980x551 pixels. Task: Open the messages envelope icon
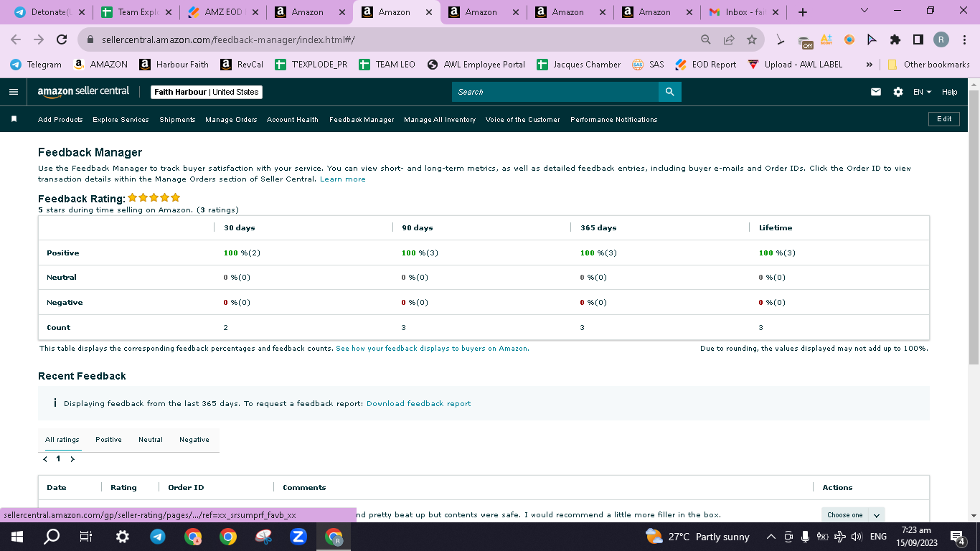(876, 92)
